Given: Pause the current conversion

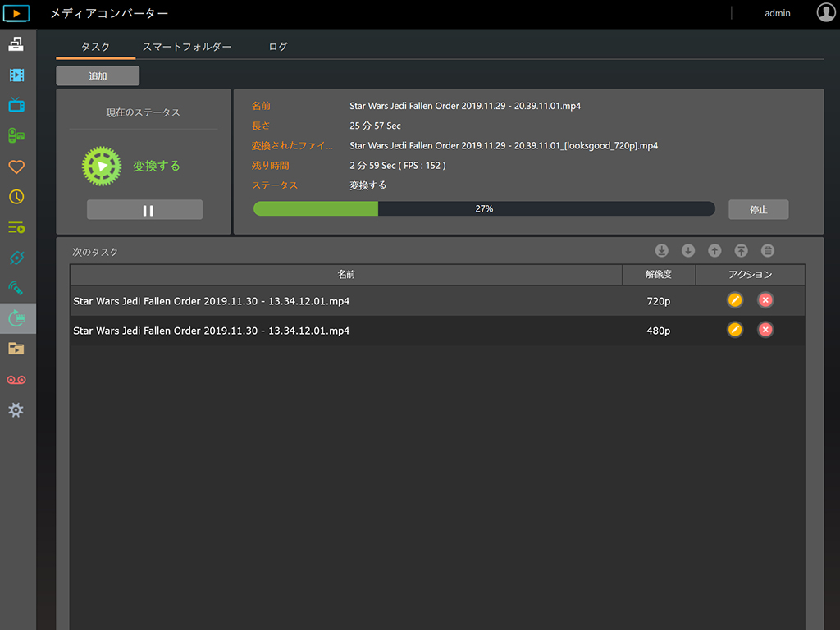Looking at the screenshot, I should click(144, 209).
